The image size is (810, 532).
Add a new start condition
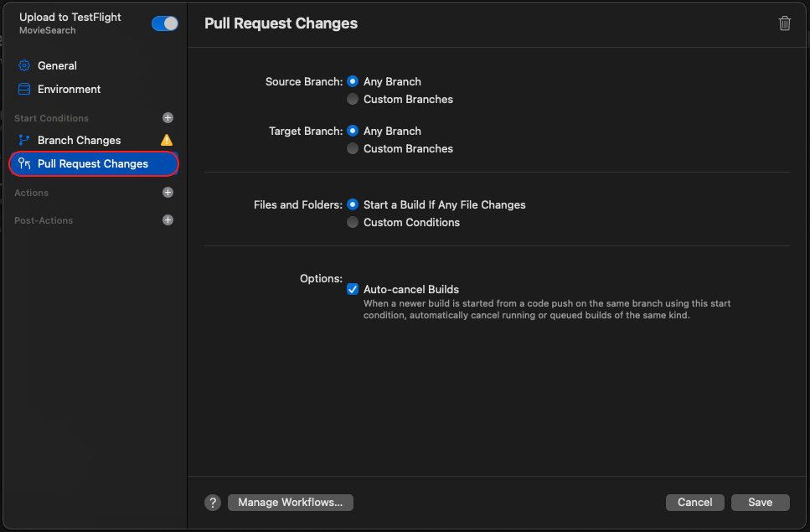point(168,118)
